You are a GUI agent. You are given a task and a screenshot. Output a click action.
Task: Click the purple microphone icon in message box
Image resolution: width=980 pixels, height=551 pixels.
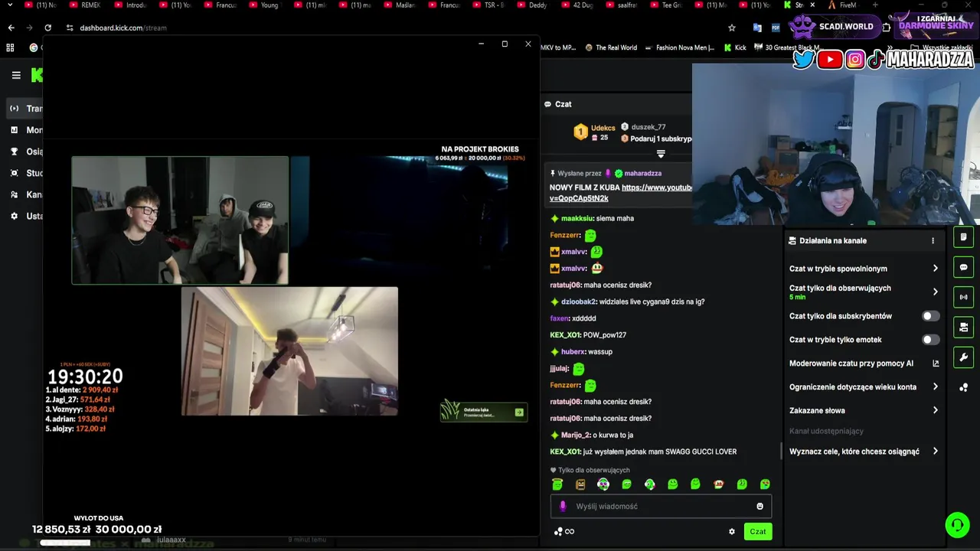563,506
